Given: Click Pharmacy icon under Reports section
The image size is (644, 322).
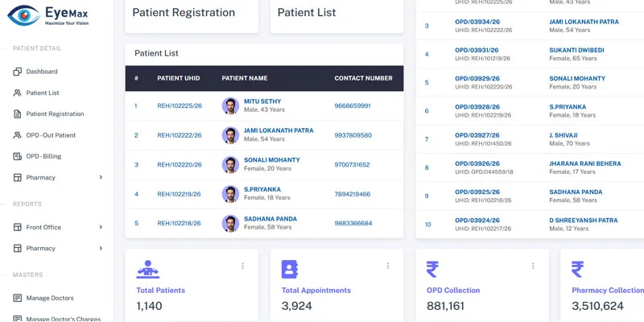Looking at the screenshot, I should pyautogui.click(x=17, y=248).
